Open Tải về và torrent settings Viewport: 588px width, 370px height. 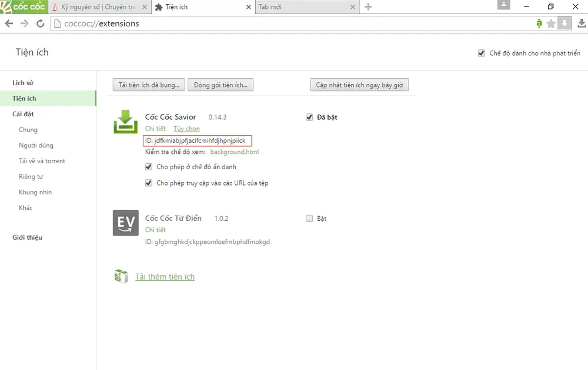coord(42,161)
